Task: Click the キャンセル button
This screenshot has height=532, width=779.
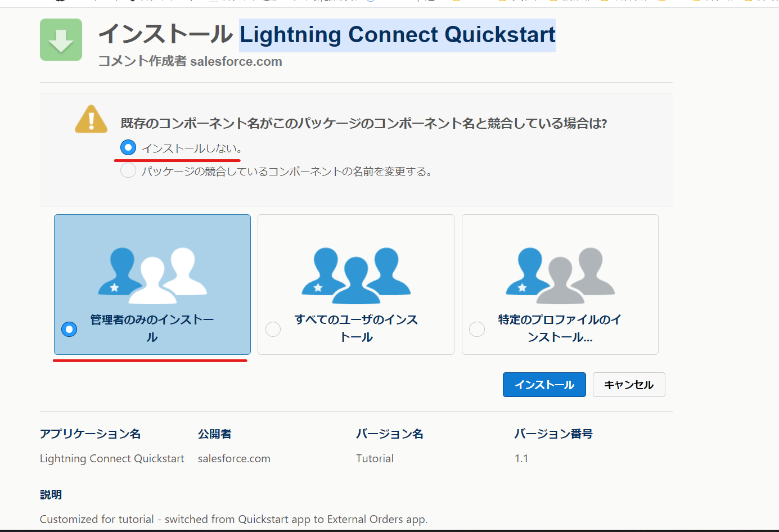Action: (629, 385)
